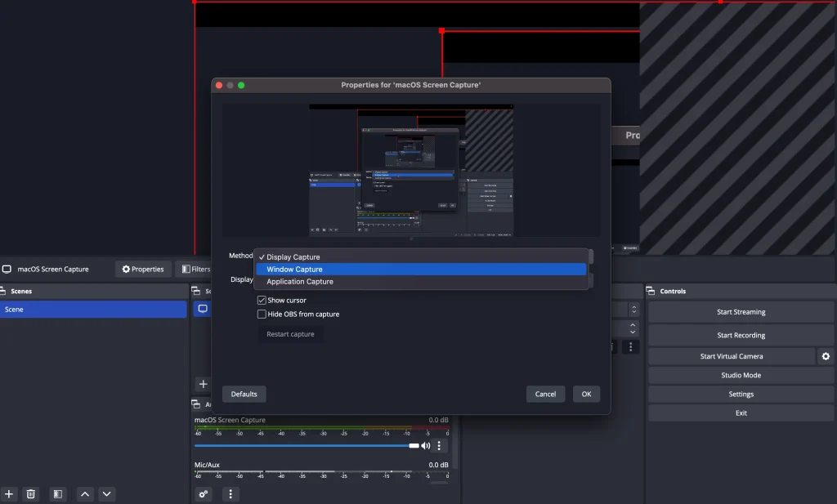
Task: Open the scene filters icon
Action: (x=57, y=494)
